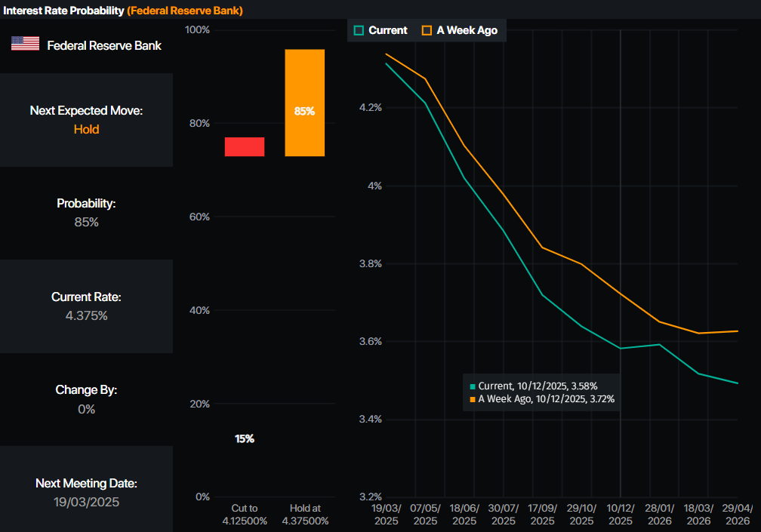Click the Cut to 4.12500% axis label

click(245, 515)
